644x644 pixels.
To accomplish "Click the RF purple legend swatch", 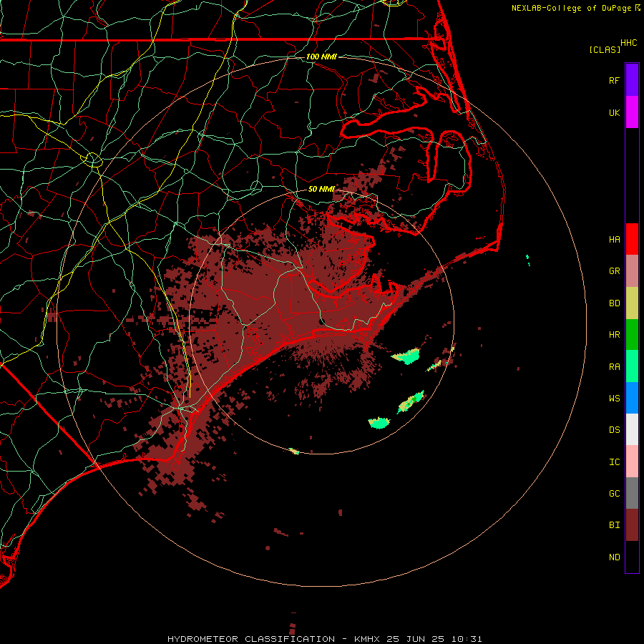I will (632, 80).
